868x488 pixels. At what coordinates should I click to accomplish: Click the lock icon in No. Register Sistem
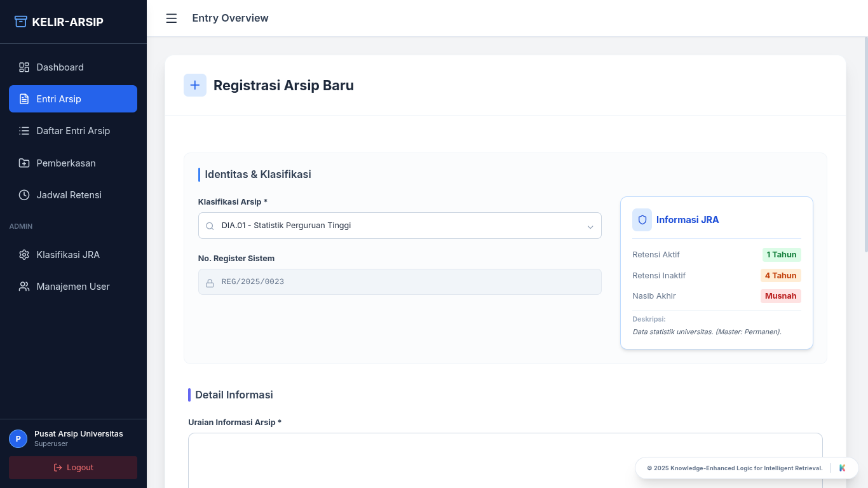tap(210, 281)
